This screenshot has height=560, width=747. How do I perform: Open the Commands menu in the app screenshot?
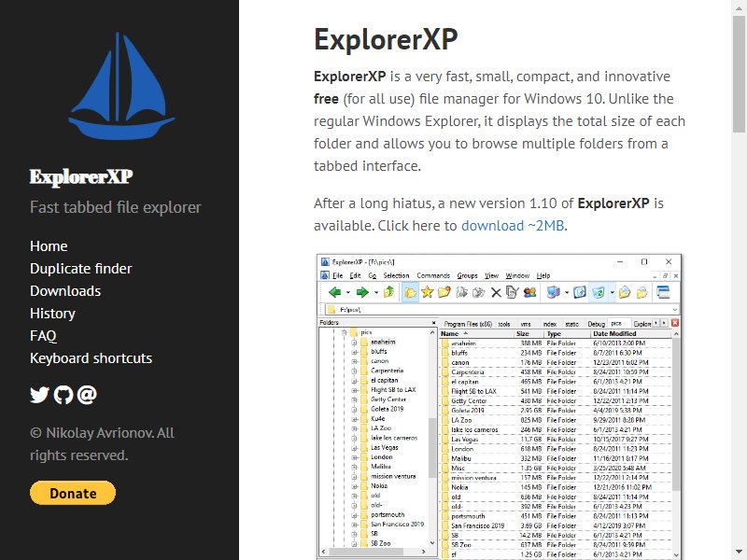[433, 275]
